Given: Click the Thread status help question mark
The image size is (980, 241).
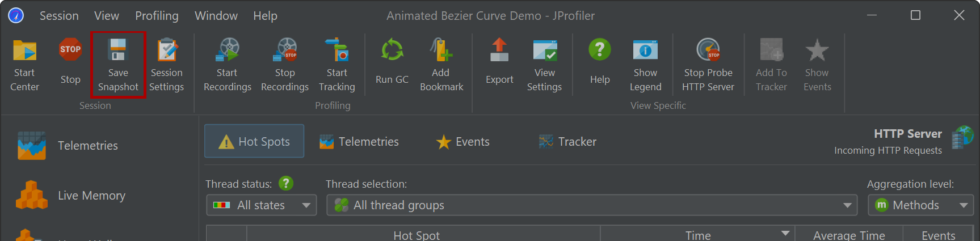Looking at the screenshot, I should point(286,184).
